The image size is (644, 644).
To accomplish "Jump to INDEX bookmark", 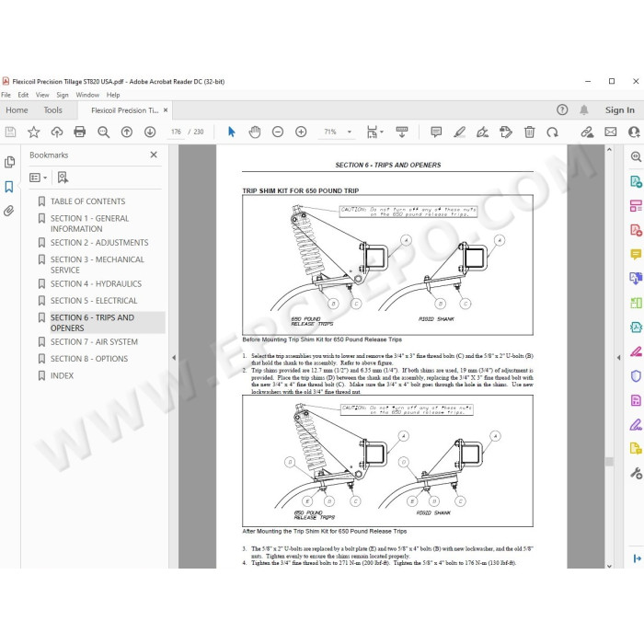I will [x=62, y=375].
